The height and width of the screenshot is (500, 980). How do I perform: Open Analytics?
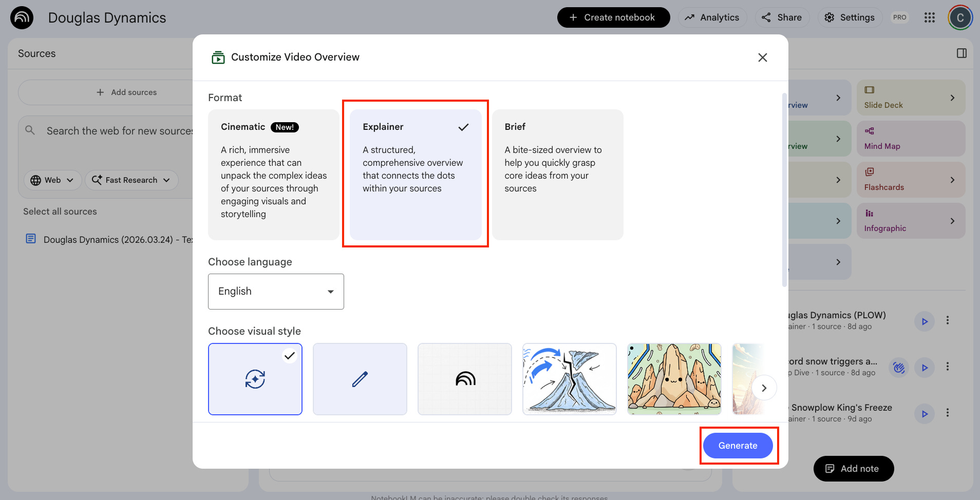tap(712, 17)
